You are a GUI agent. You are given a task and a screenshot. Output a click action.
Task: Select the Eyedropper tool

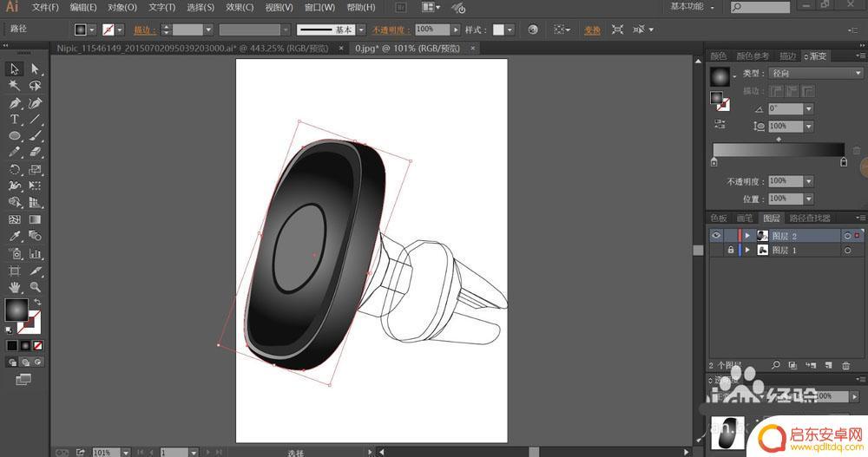(x=15, y=236)
